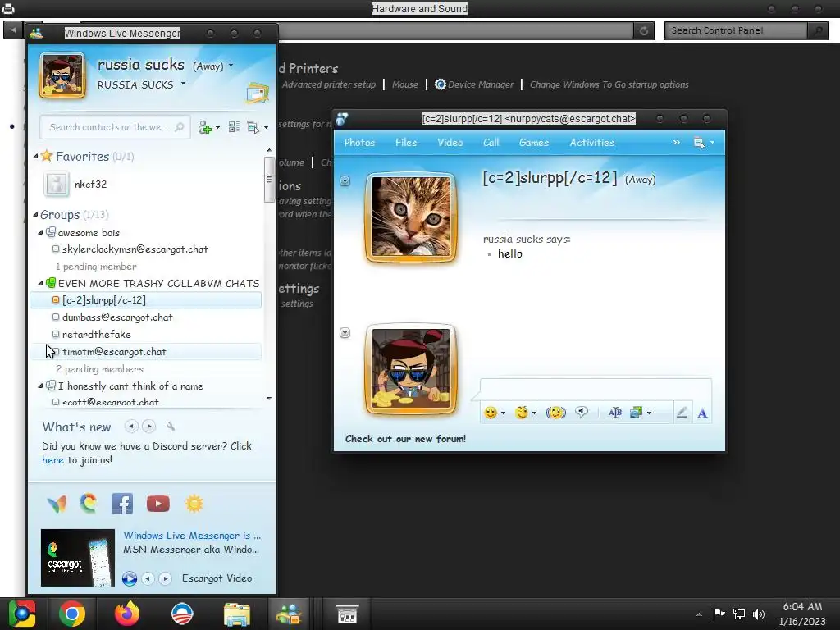Screen dimensions: 840x630
Task: Show next What's new item
Action: tap(149, 427)
